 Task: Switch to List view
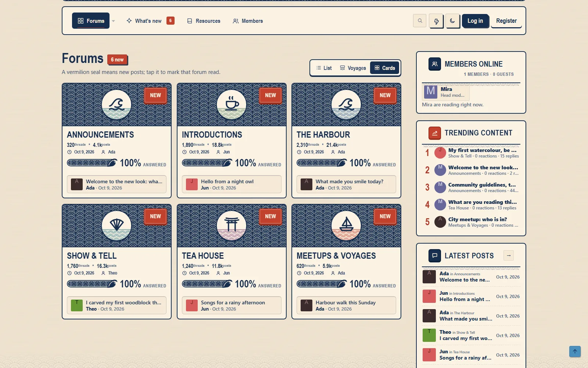(x=324, y=68)
